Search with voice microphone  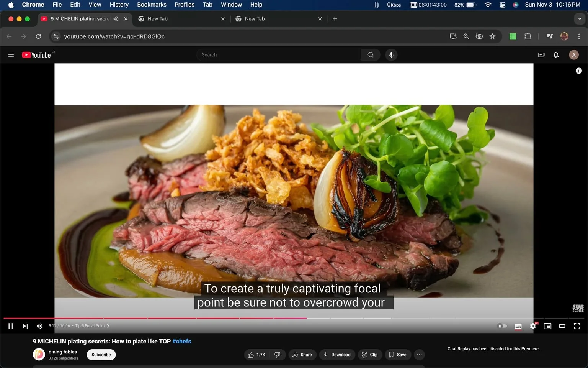click(x=391, y=55)
